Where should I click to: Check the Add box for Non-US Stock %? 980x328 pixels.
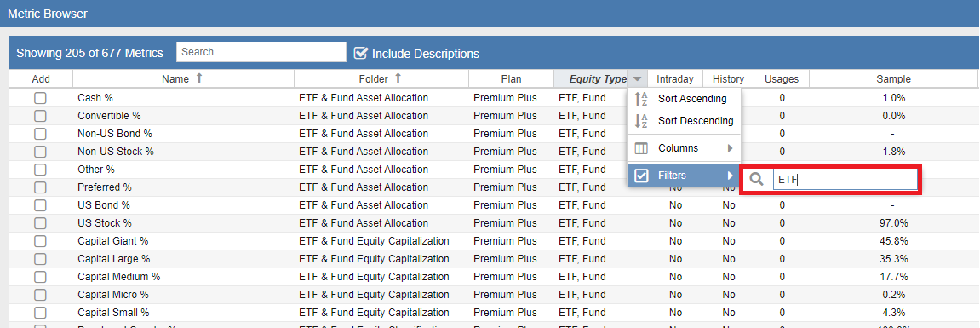pyautogui.click(x=41, y=152)
